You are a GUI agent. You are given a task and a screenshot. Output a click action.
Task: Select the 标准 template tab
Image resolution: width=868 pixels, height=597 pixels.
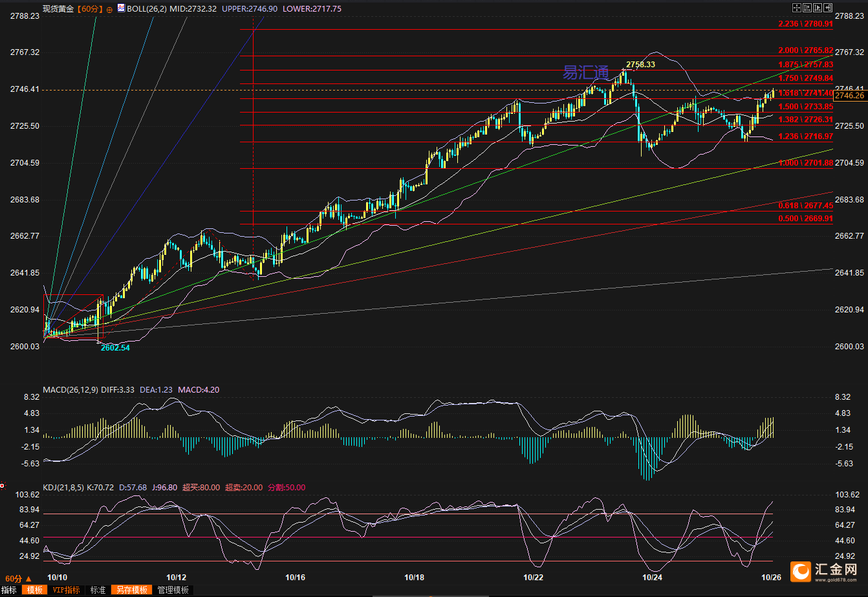[x=98, y=590]
